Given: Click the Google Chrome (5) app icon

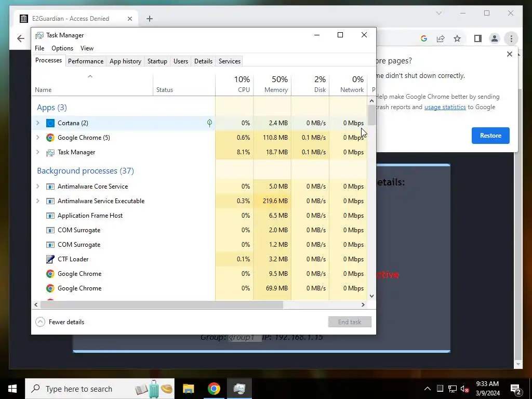Looking at the screenshot, I should 50,137.
